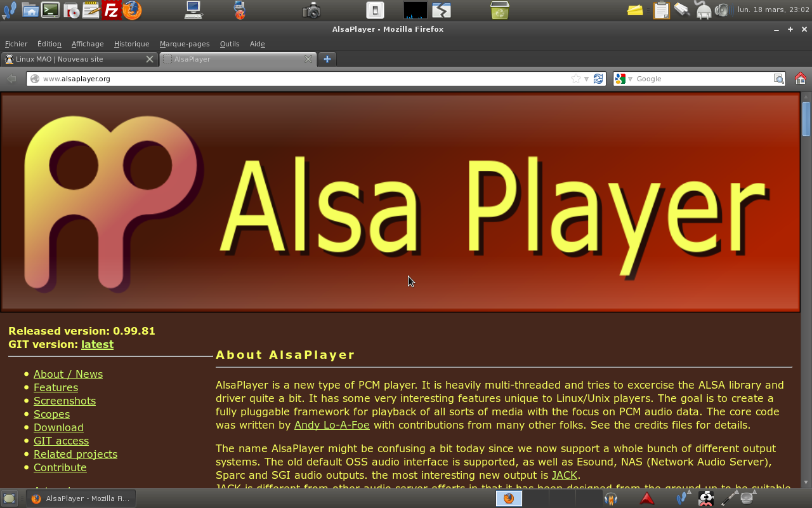Open the Download link
This screenshot has height=508, width=812.
click(58, 427)
